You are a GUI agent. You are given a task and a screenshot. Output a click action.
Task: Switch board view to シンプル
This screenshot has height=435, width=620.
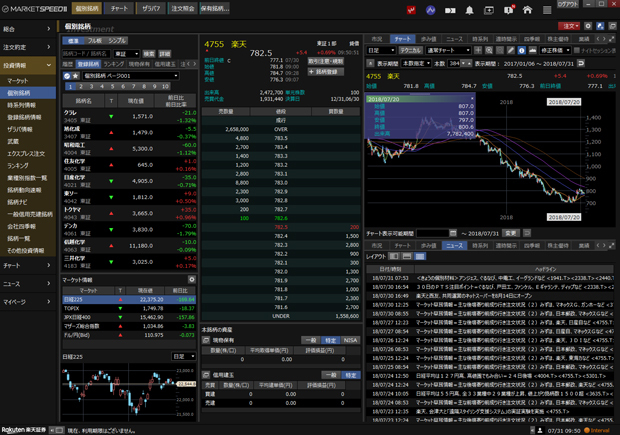(117, 41)
